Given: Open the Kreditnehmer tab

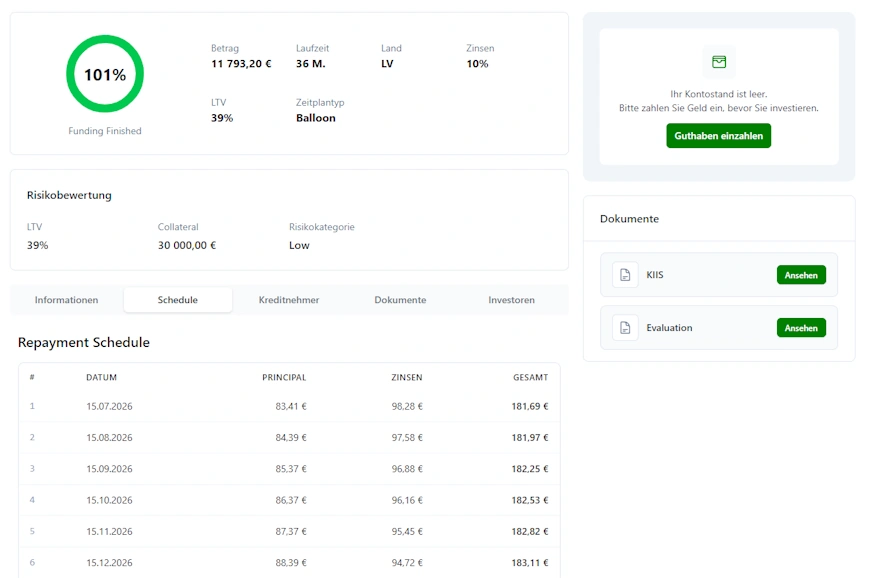Looking at the screenshot, I should (x=289, y=300).
